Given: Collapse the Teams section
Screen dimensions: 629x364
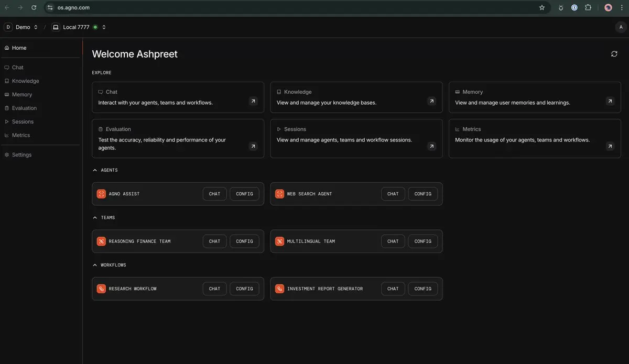Looking at the screenshot, I should 95,217.
